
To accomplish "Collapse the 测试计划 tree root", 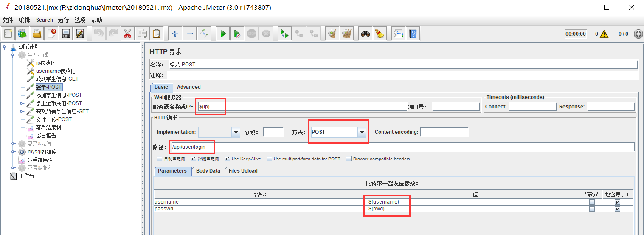I will (4, 47).
